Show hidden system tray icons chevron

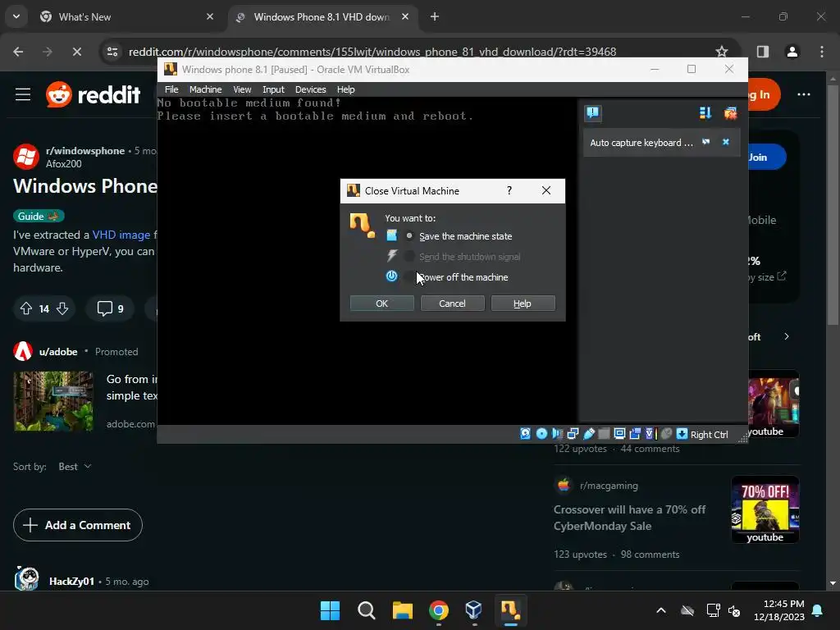click(x=661, y=610)
